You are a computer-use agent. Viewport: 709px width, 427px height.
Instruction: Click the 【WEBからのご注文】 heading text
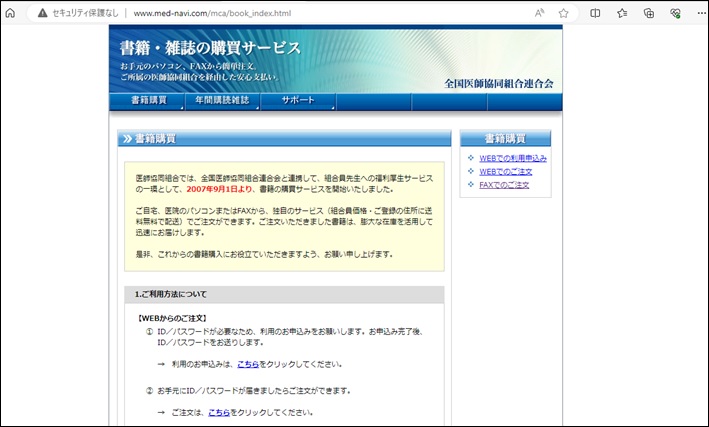pos(172,318)
